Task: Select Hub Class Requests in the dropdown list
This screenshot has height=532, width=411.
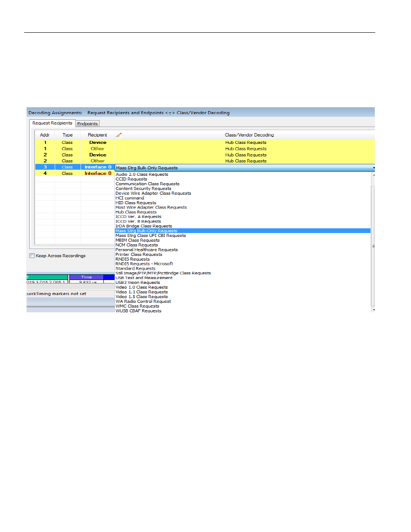Action: pyautogui.click(x=136, y=212)
